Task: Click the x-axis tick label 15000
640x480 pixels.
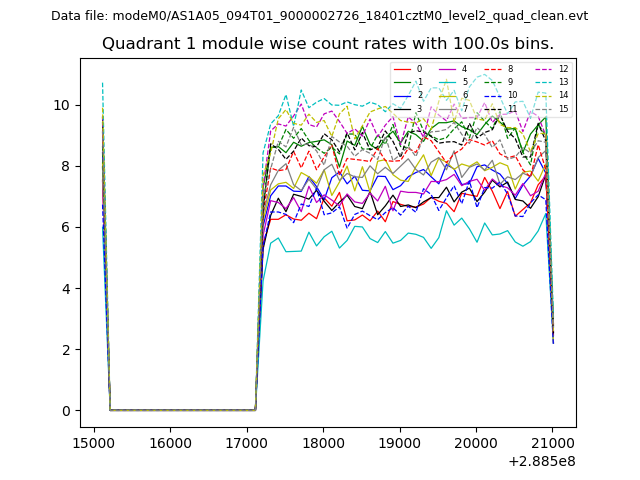Action: [94, 444]
